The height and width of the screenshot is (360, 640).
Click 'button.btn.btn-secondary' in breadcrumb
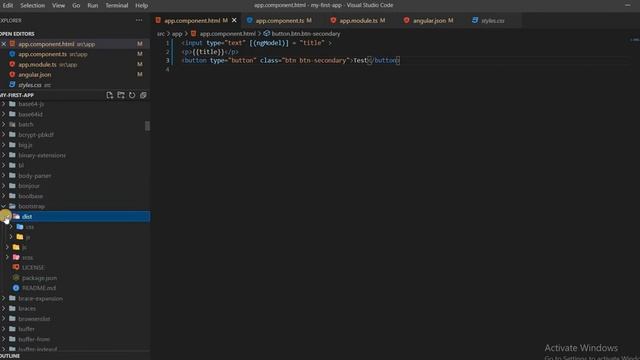tap(306, 33)
